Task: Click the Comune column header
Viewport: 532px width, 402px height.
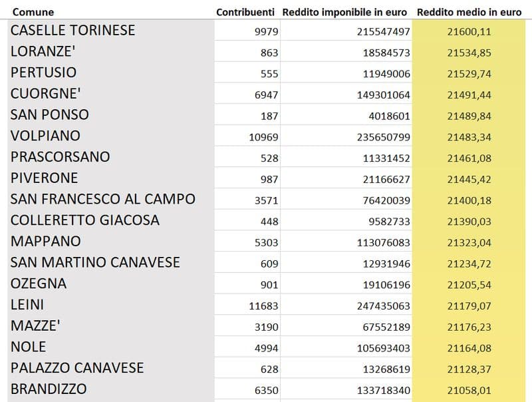Action: pos(33,12)
